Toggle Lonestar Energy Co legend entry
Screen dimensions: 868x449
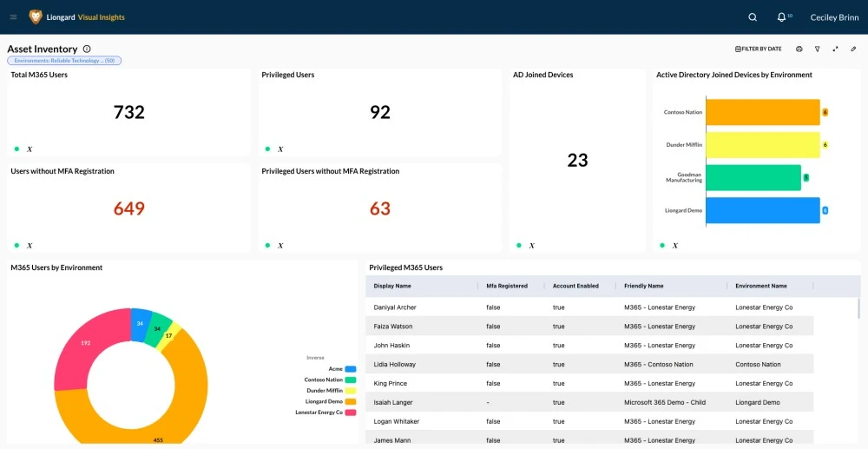(x=351, y=413)
